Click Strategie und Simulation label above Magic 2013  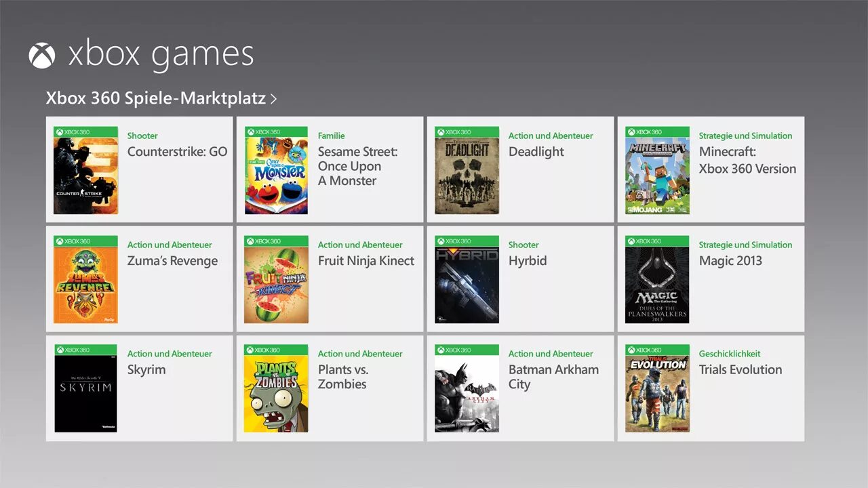tap(745, 245)
